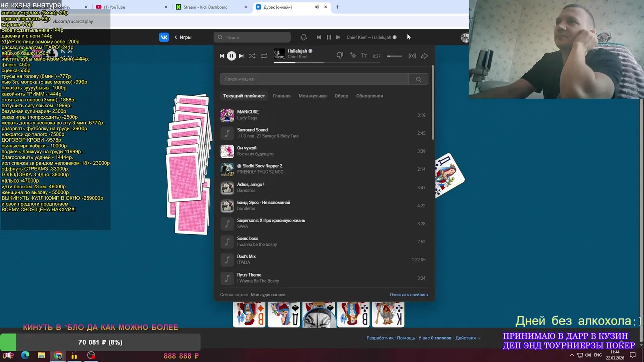Click Очистить плейлист link
Screen dimensions: 644x362
[x=409, y=295]
